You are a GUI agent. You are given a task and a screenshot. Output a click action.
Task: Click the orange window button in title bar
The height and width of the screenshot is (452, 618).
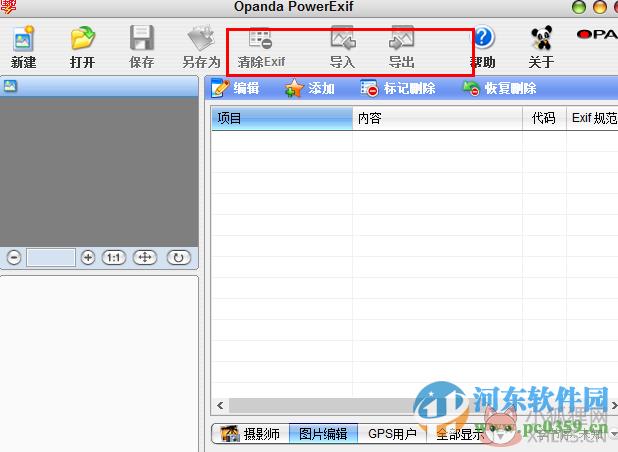click(x=600, y=7)
